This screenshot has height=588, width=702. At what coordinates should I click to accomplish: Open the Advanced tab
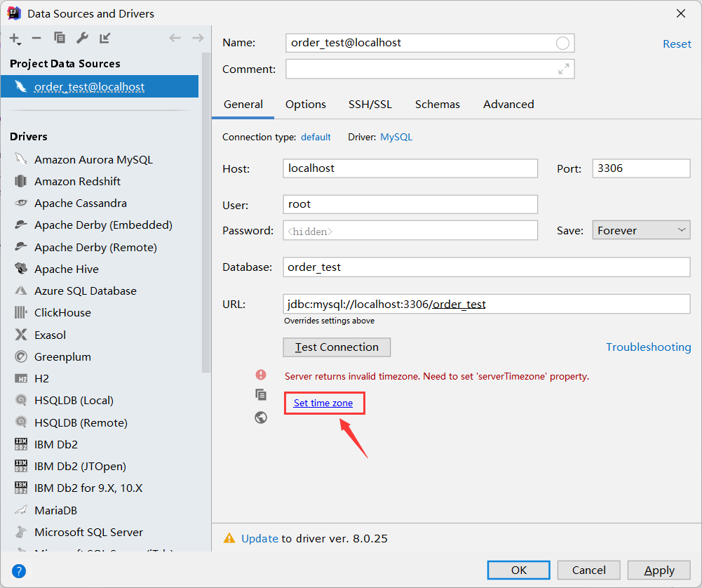pos(508,105)
